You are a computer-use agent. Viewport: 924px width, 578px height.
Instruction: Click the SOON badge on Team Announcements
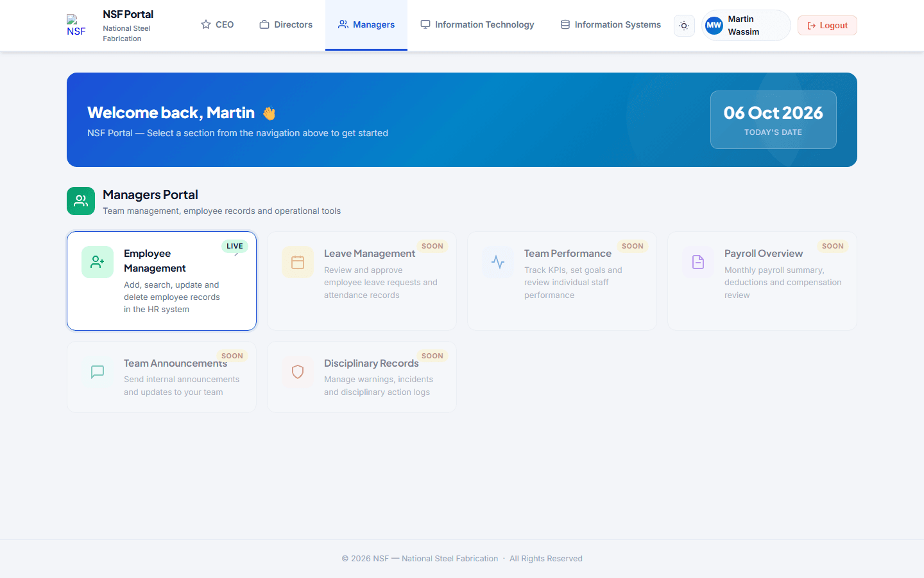(x=232, y=356)
